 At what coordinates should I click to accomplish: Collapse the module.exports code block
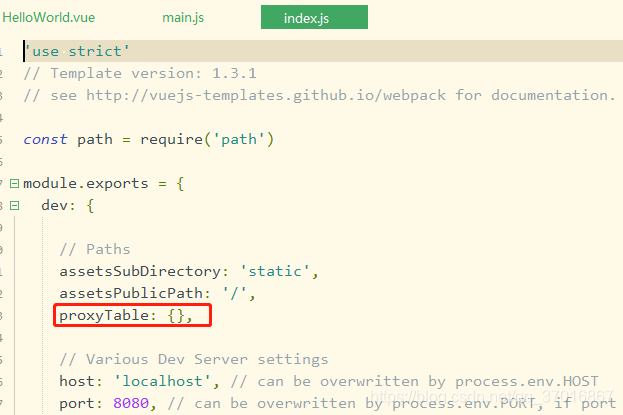(14, 184)
